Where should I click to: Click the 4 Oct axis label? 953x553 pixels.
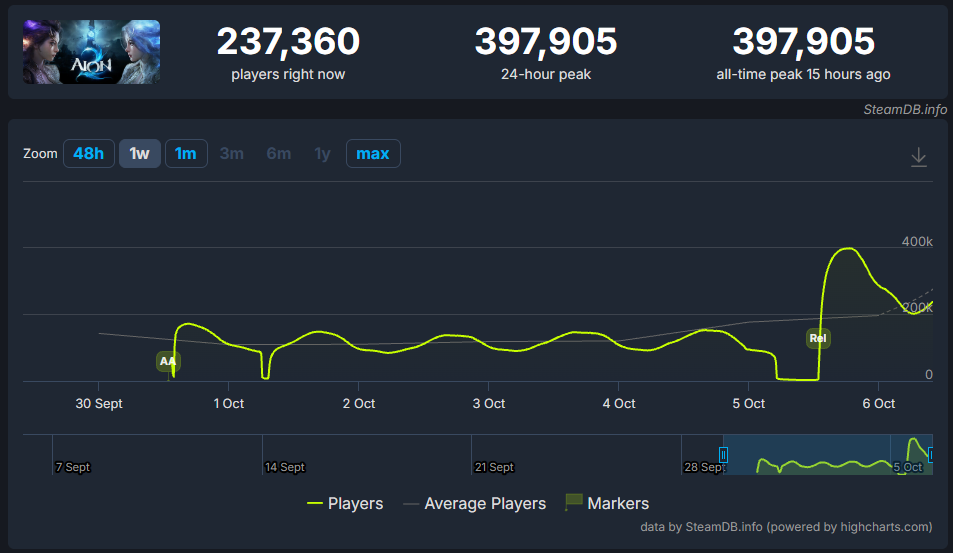(x=619, y=404)
